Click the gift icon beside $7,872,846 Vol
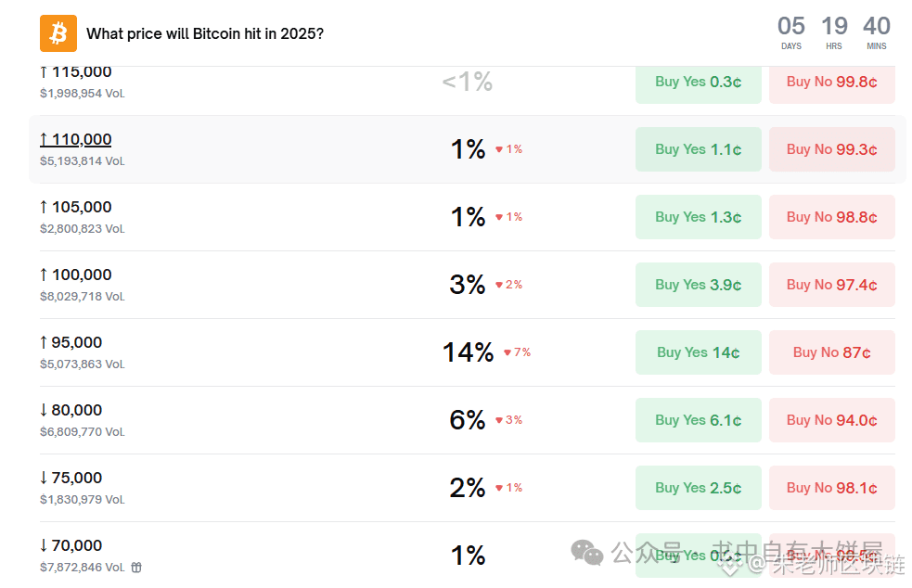 point(136,568)
